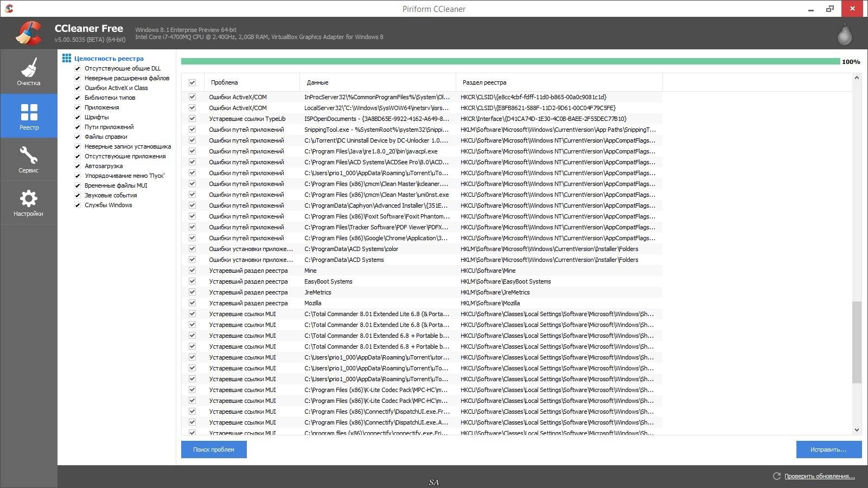The height and width of the screenshot is (488, 868).
Task: Select the kcleaner Clean Master row
Action: [x=422, y=184]
